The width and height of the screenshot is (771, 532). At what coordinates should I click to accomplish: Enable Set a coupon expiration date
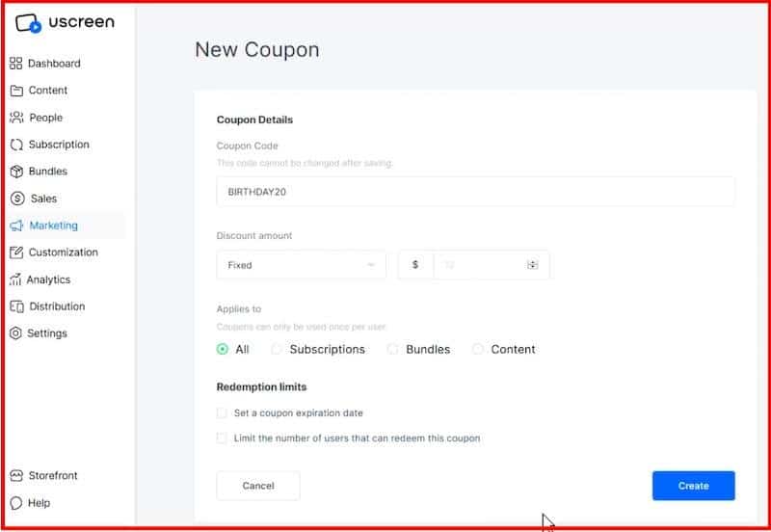click(x=222, y=413)
